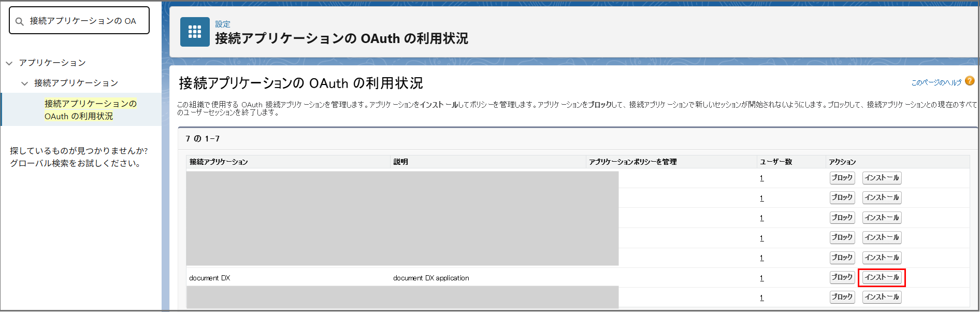
Task: Open the このページのヘルプ link
Action: [935, 82]
